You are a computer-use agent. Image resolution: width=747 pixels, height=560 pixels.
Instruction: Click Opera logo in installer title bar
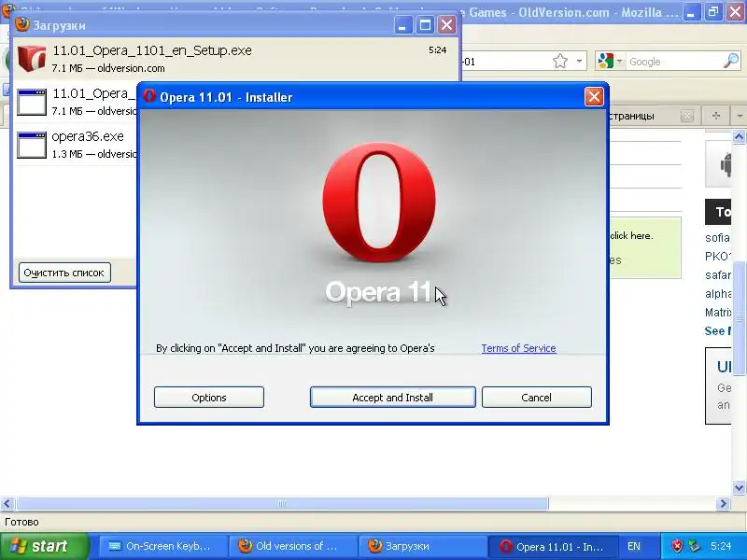tap(149, 96)
